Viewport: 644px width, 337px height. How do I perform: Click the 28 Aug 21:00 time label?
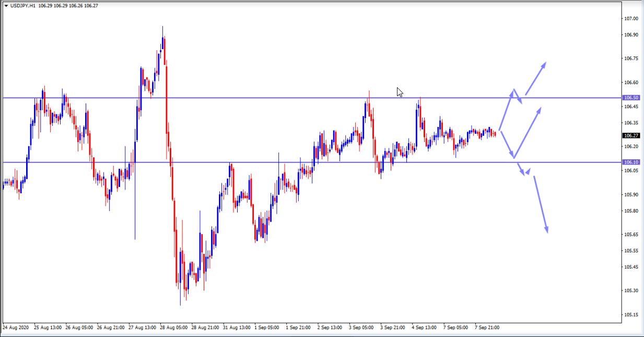coord(205,328)
